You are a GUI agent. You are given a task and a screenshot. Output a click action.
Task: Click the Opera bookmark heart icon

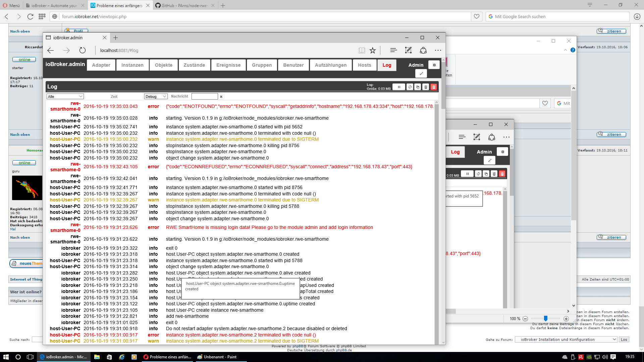tap(477, 16)
